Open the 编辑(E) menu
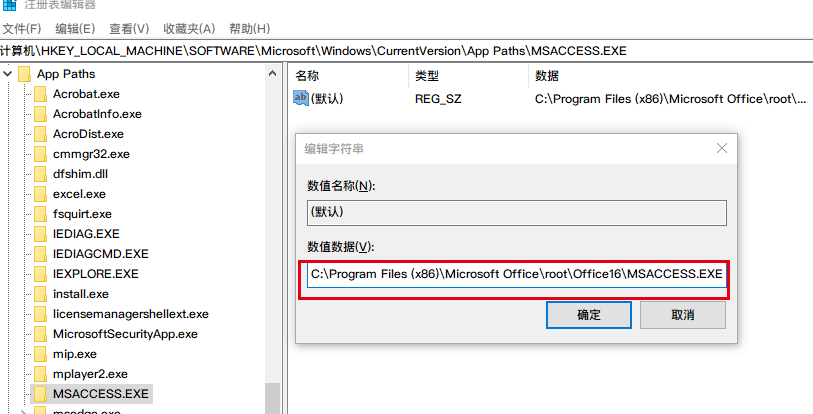The height and width of the screenshot is (414, 813). pos(75,28)
